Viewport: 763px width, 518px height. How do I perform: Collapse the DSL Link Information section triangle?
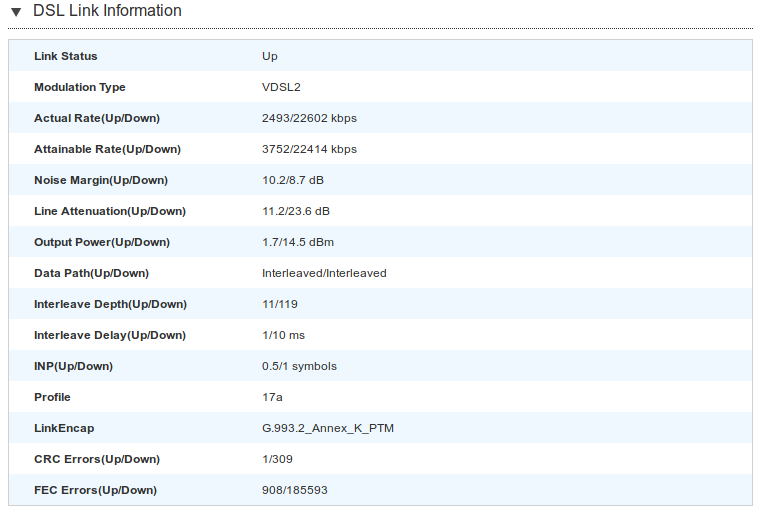coord(16,12)
